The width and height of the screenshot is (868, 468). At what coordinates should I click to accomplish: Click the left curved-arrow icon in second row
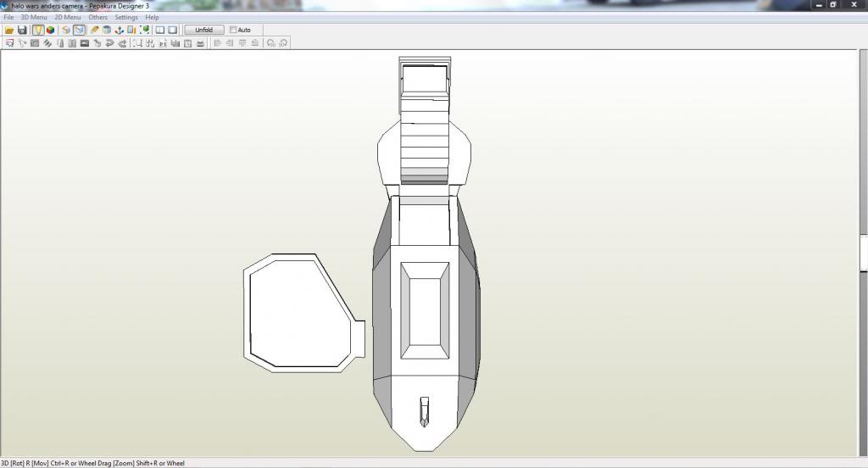pyautogui.click(x=109, y=43)
